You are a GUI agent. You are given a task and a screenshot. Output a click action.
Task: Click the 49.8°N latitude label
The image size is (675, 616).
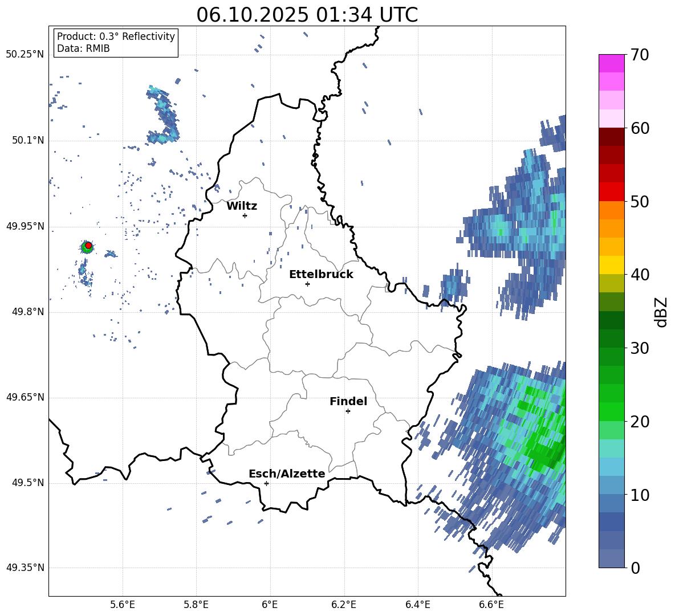27,312
